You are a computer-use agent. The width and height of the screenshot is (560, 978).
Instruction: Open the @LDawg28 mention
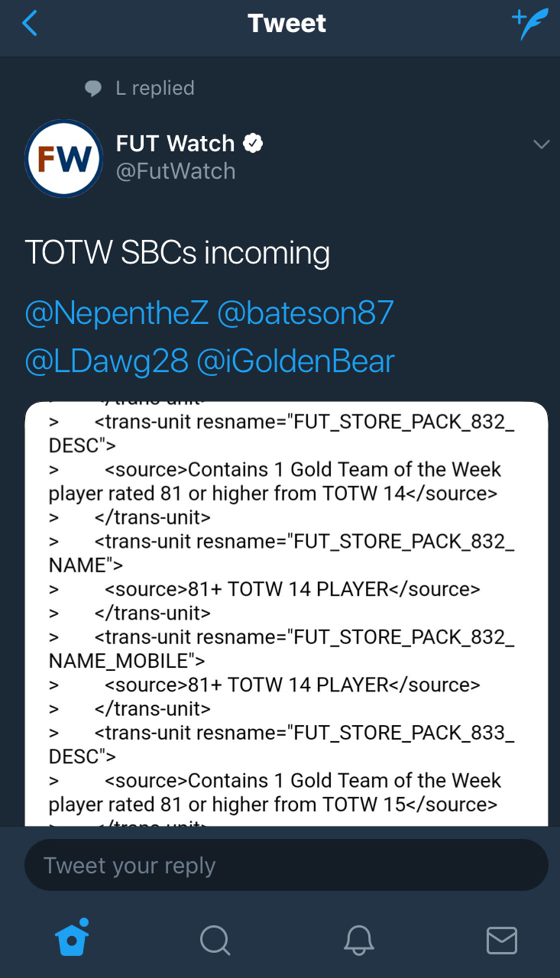click(106, 361)
